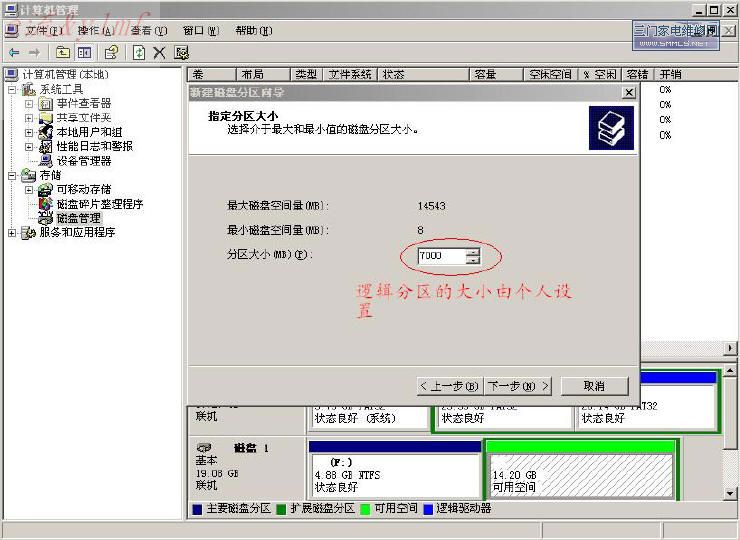
Task: Select the 14.20 GB free space block
Action: coord(580,475)
